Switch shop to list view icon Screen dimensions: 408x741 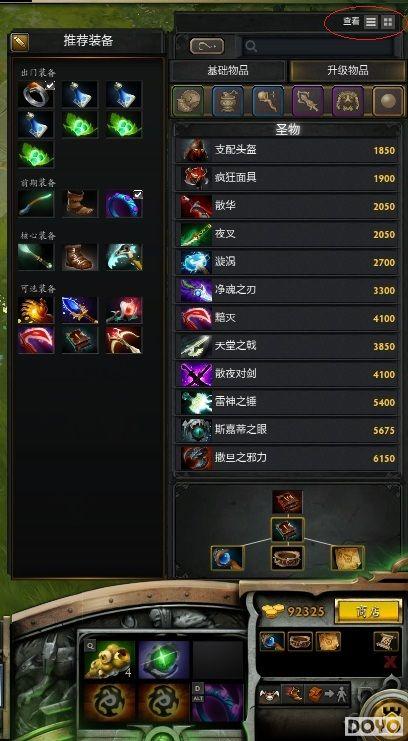371,22
